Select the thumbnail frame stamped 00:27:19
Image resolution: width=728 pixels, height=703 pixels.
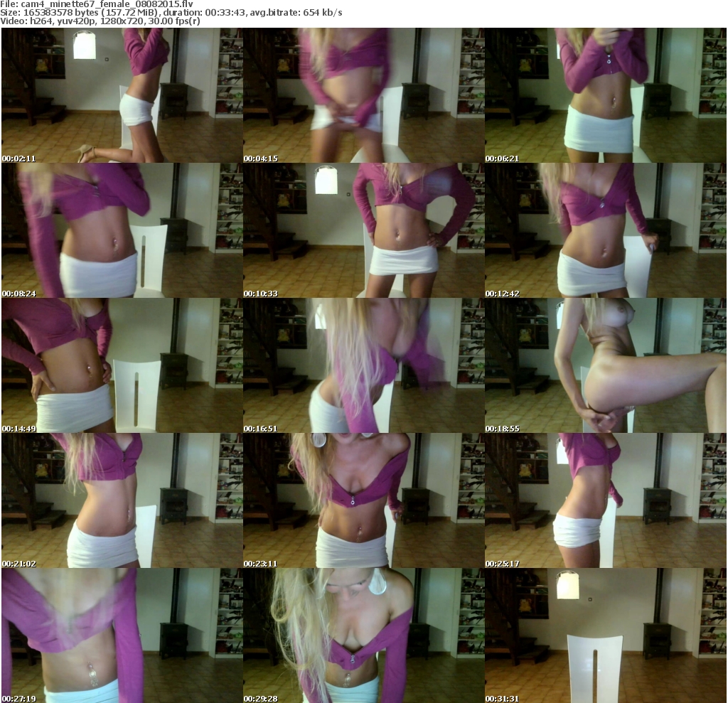click(x=122, y=635)
